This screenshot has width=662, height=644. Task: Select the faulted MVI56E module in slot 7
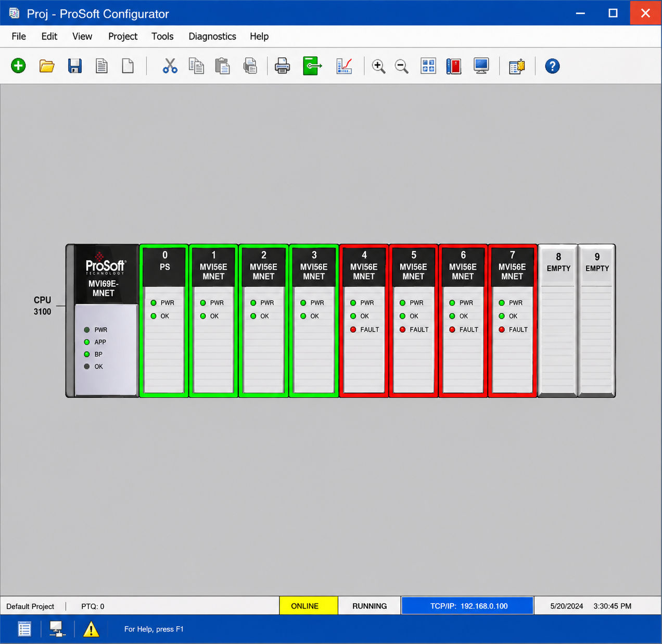click(x=513, y=321)
